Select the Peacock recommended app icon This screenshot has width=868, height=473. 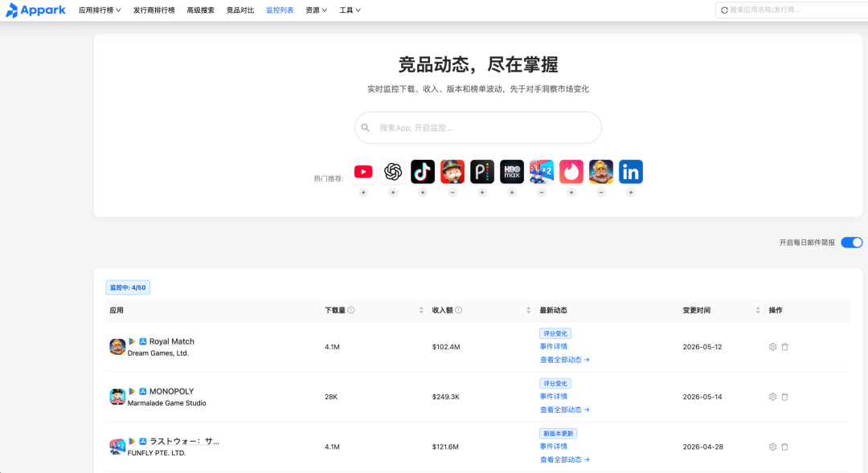pos(482,172)
